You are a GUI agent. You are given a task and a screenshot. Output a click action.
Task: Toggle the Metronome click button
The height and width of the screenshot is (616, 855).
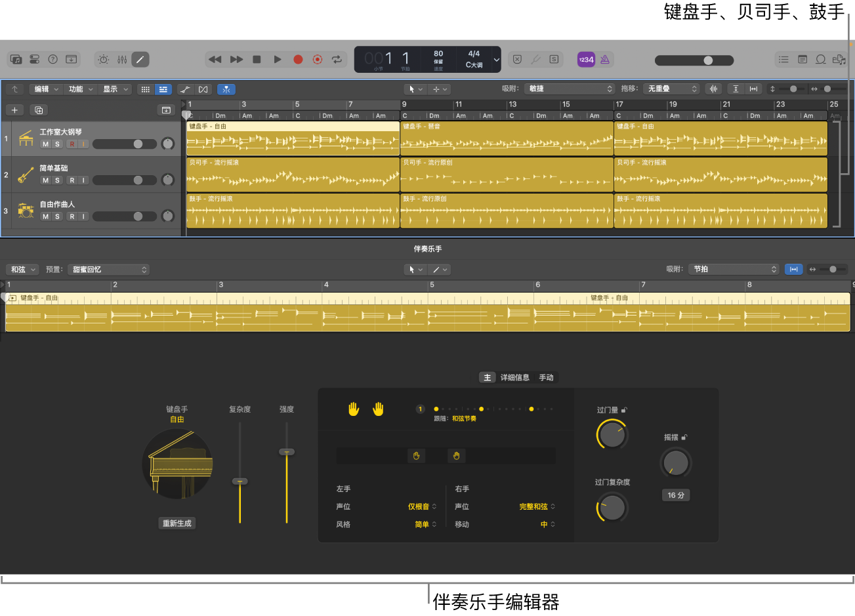pos(605,60)
